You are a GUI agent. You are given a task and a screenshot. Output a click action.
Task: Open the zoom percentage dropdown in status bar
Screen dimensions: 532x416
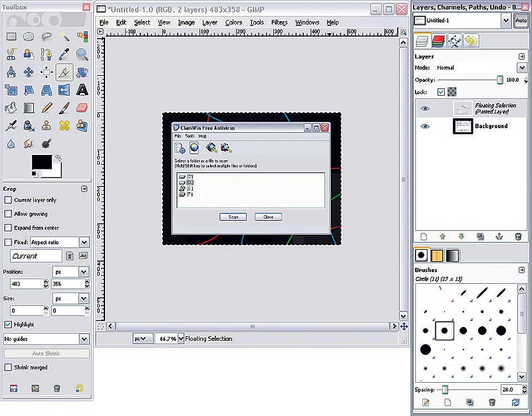point(181,338)
